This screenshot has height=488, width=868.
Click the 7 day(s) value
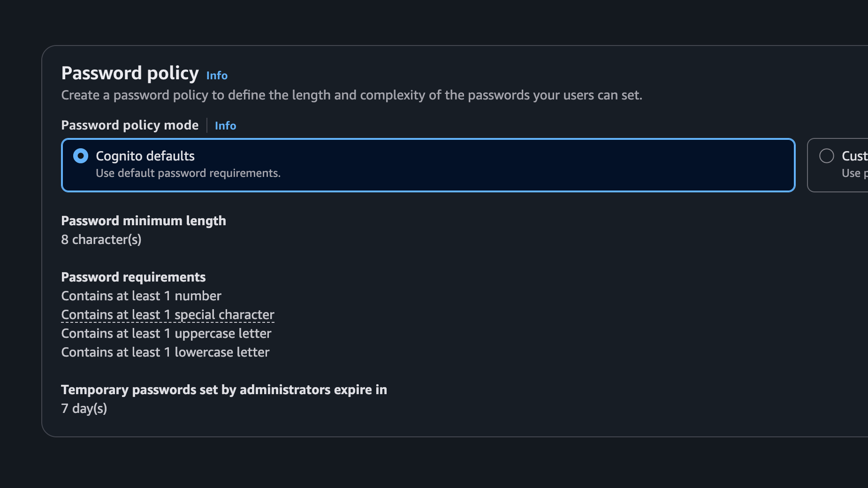coord(84,408)
